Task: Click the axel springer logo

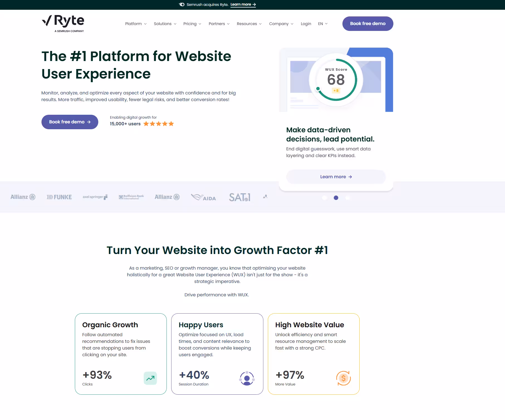Action: [x=95, y=197]
